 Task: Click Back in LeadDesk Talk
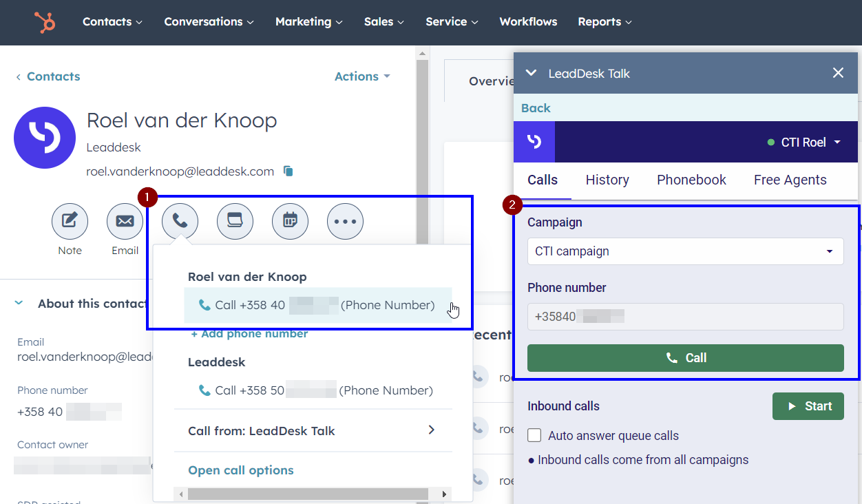click(x=536, y=108)
